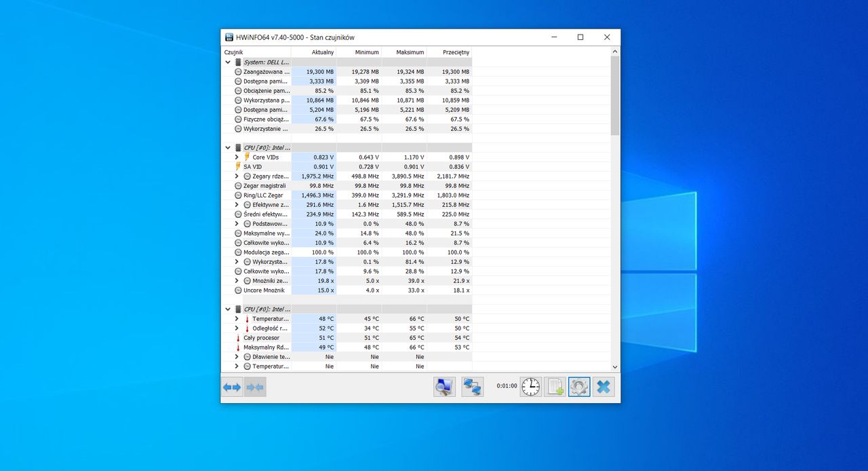Start logging with the sheet-plus icon

pos(555,387)
